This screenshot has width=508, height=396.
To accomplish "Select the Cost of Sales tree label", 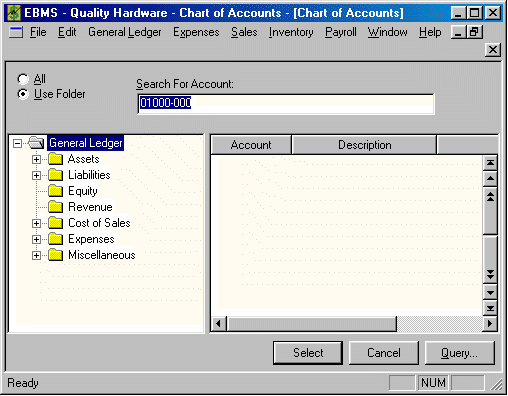I will pyautogui.click(x=99, y=223).
